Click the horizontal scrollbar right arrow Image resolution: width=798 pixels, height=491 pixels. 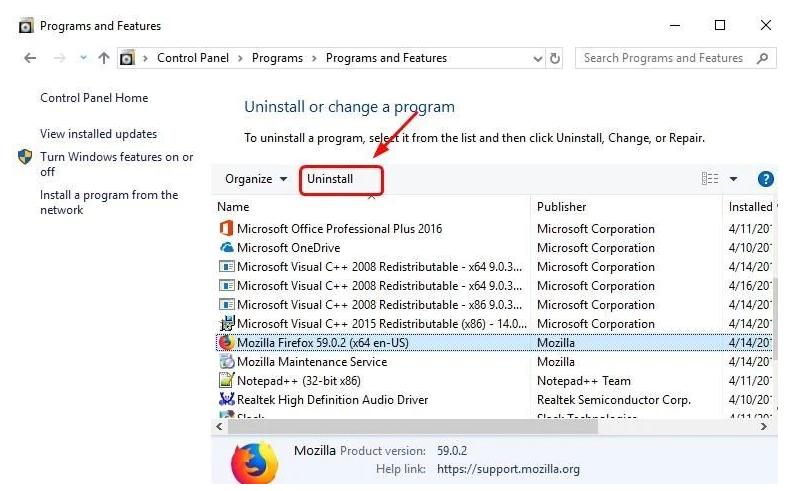(763, 427)
